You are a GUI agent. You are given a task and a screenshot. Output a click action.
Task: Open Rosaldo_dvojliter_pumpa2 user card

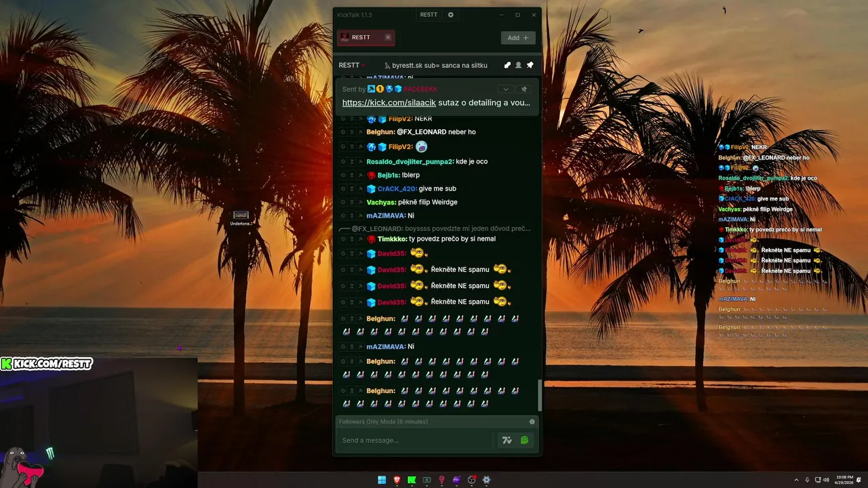pyautogui.click(x=410, y=162)
